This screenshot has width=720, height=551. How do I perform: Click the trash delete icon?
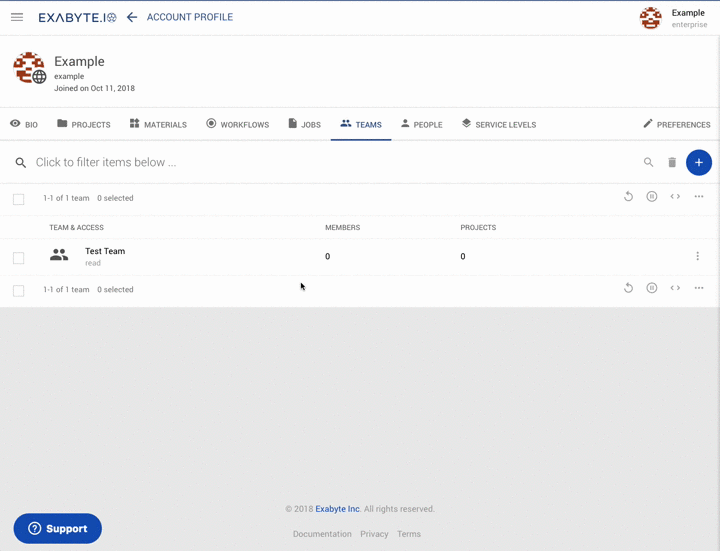pyautogui.click(x=672, y=162)
